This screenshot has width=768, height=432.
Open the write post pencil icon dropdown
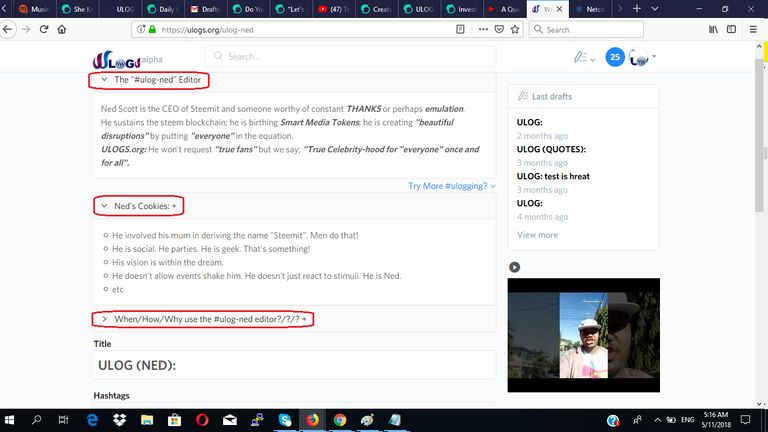[x=584, y=57]
